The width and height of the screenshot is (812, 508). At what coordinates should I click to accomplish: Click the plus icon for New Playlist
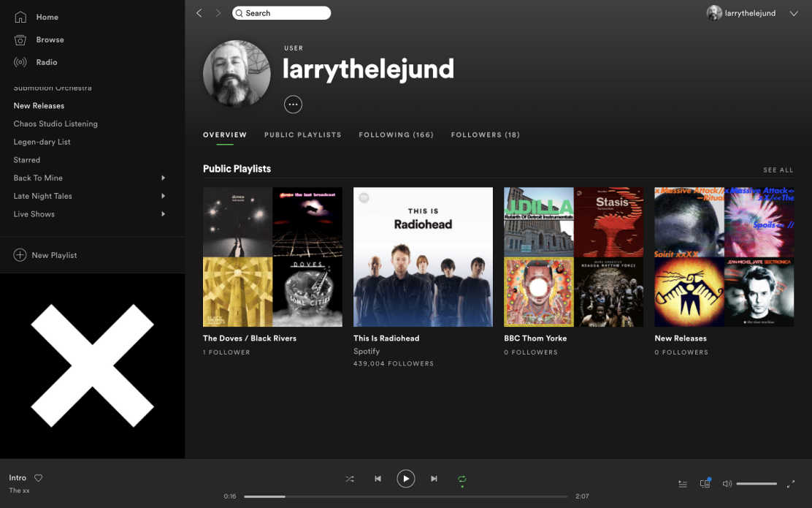point(20,255)
